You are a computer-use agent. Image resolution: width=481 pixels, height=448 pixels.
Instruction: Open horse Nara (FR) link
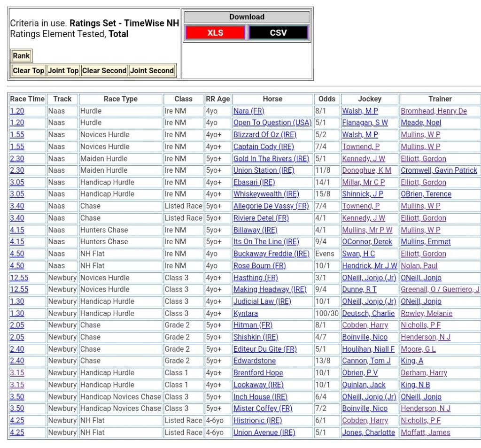pyautogui.click(x=248, y=111)
